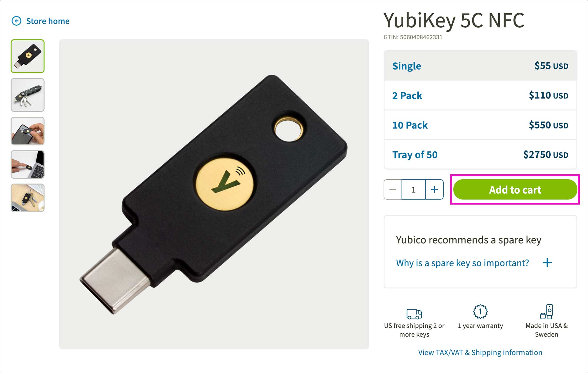Select the first YubiKey product thumbnail
The height and width of the screenshot is (373, 588).
(x=28, y=56)
